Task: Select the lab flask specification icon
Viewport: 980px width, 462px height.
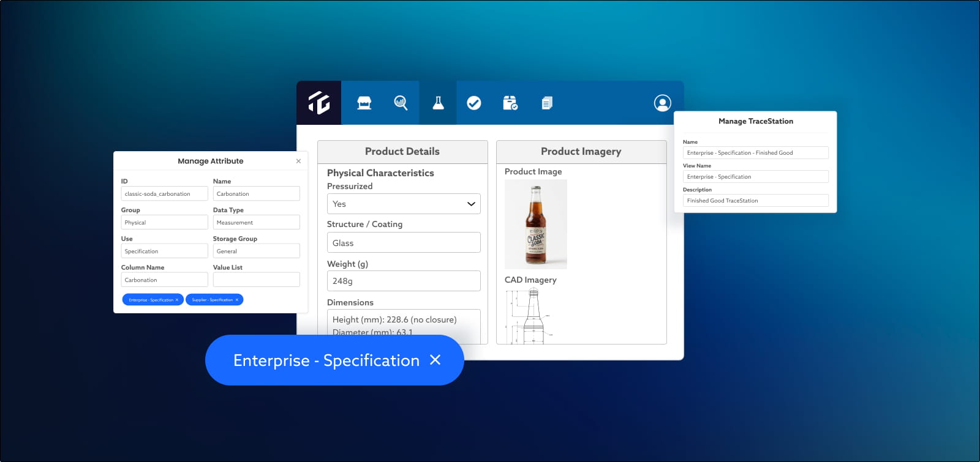Action: pos(438,103)
